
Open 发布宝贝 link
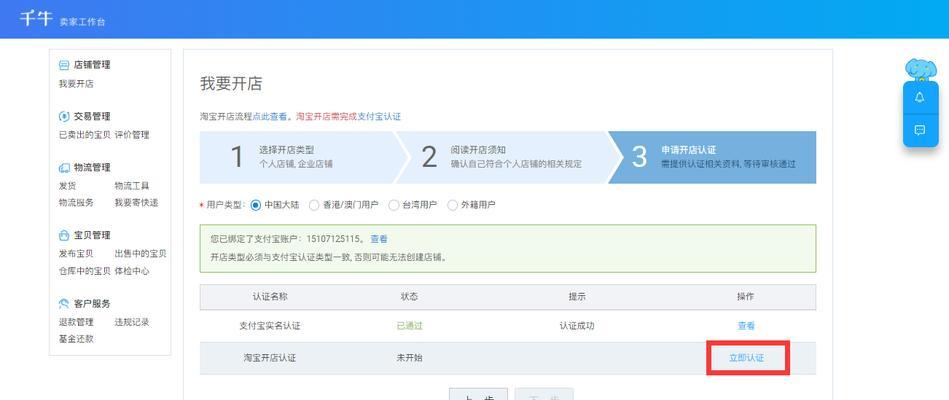[76, 254]
